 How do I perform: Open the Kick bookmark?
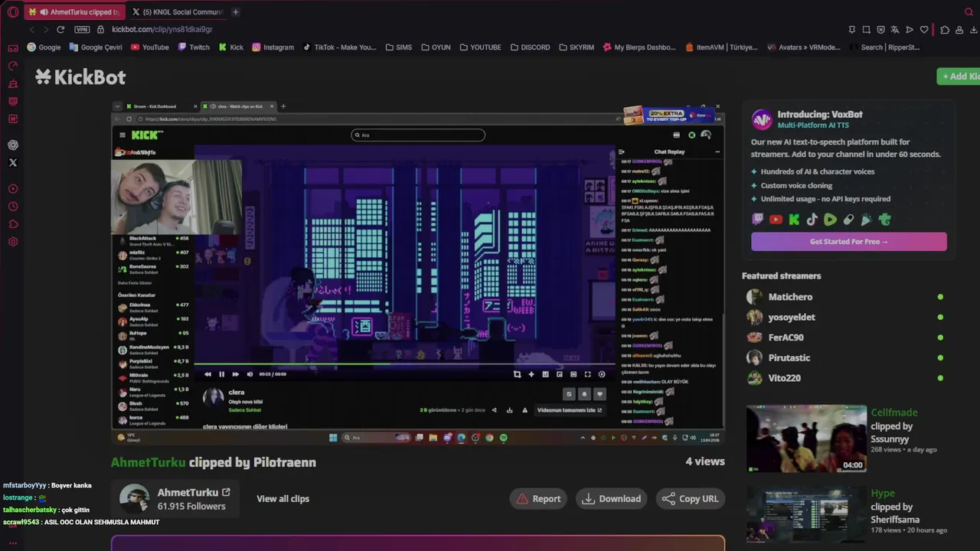click(230, 47)
